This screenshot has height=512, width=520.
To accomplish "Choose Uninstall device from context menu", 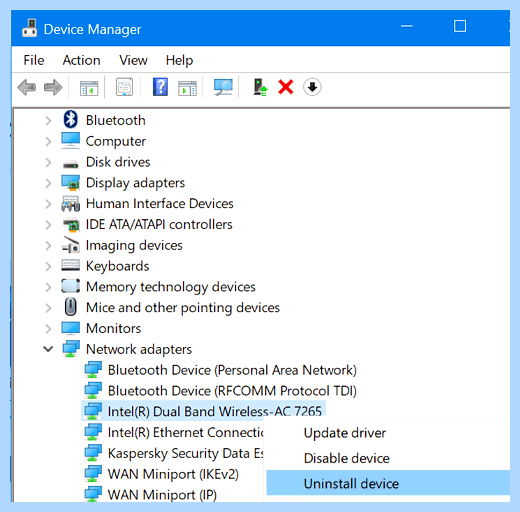I will pyautogui.click(x=388, y=483).
